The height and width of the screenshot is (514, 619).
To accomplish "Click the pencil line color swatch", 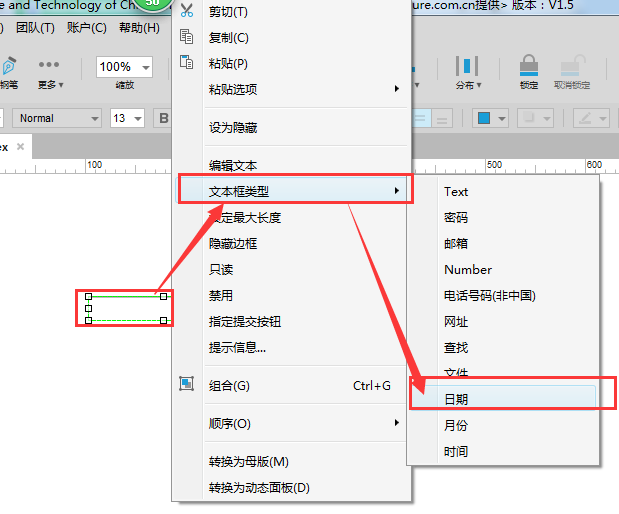I will point(585,118).
